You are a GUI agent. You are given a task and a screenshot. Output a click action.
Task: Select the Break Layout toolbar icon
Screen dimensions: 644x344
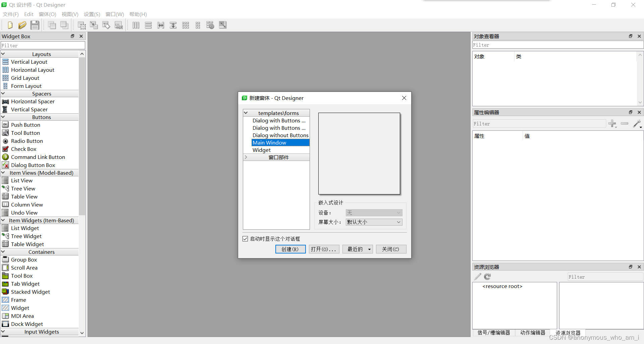[210, 25]
